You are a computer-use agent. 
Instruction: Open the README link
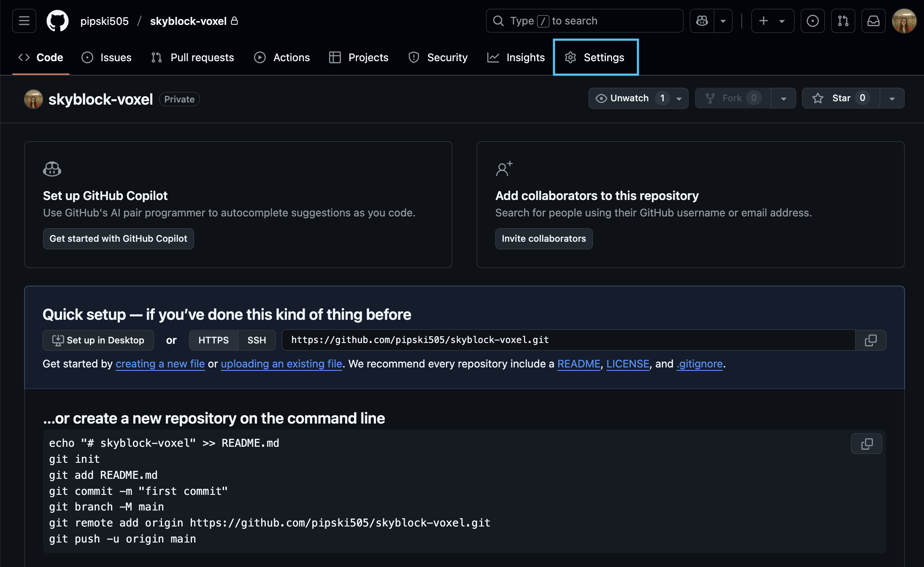coord(579,364)
